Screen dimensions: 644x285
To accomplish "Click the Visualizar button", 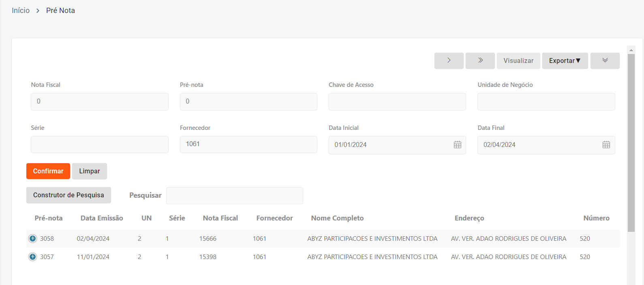I will coord(518,61).
